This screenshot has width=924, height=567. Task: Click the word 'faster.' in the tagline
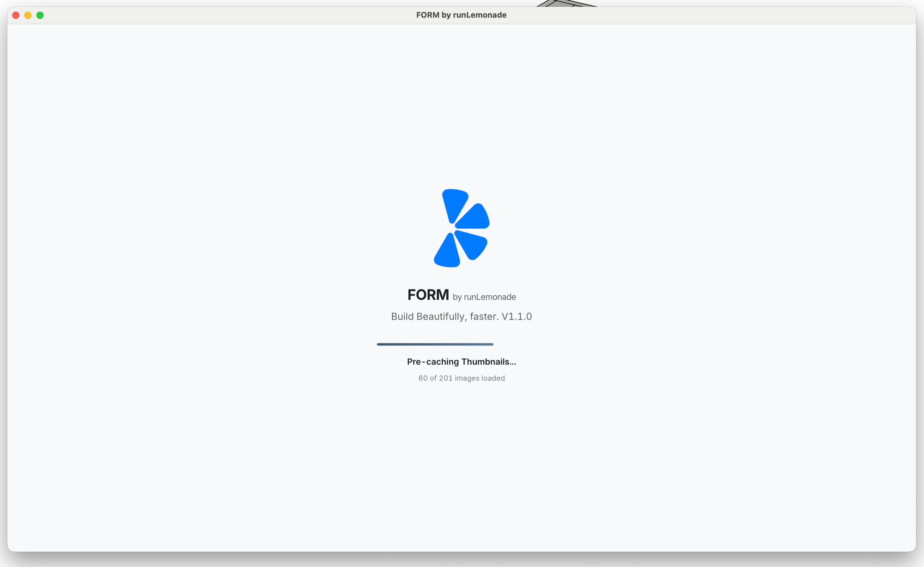[x=484, y=316]
